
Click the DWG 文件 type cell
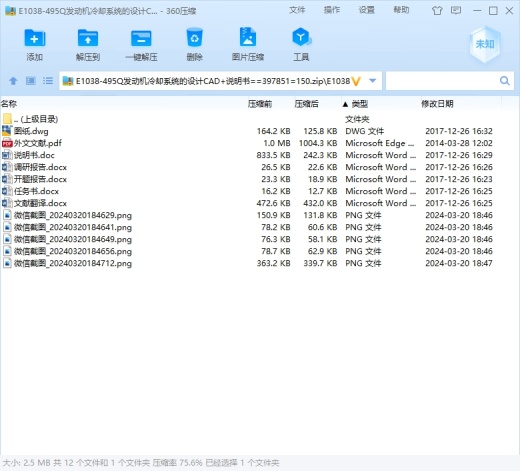pyautogui.click(x=365, y=131)
